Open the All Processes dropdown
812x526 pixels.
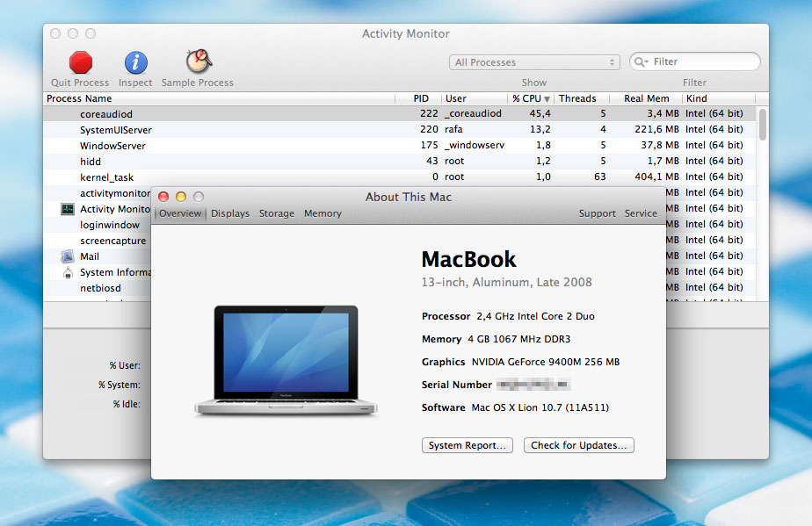point(534,62)
